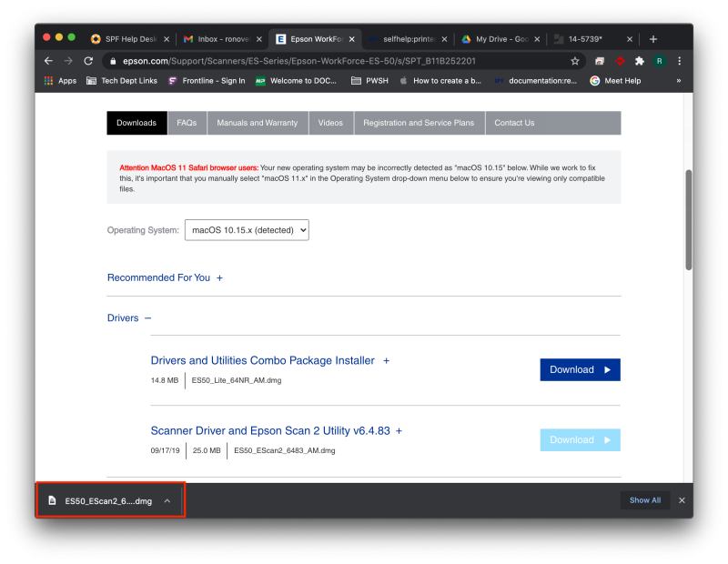This screenshot has width=728, height=564.
Task: Open the Operating System dropdown
Action: click(x=247, y=230)
